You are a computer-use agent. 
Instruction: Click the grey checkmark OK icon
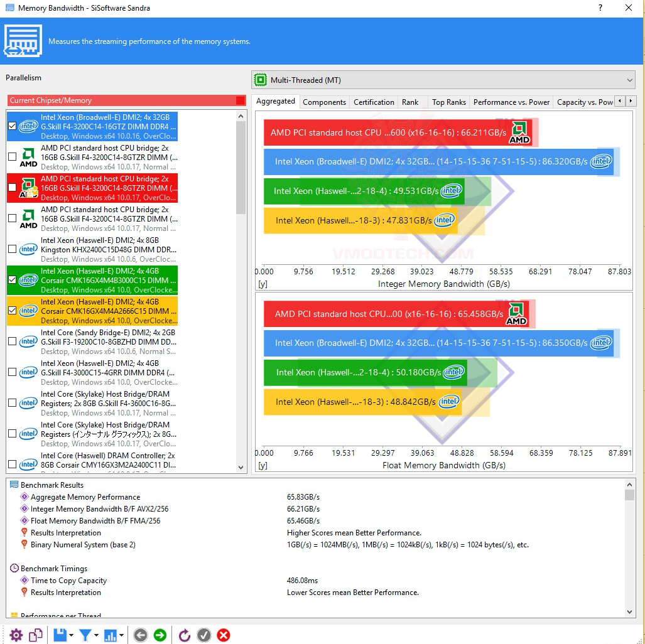point(204,635)
